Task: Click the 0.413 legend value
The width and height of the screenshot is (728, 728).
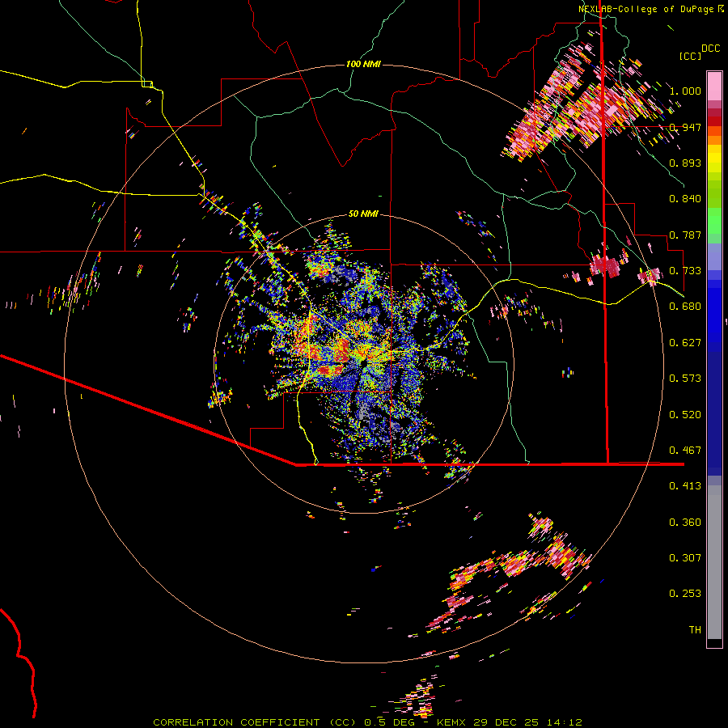Action: [x=685, y=486]
